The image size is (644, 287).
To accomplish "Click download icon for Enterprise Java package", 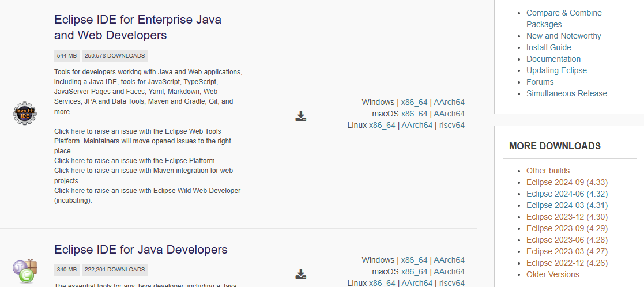I will (300, 116).
